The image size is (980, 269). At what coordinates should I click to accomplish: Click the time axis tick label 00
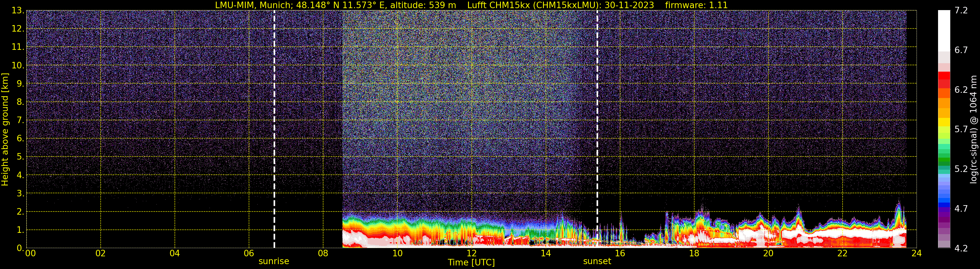[31, 253]
